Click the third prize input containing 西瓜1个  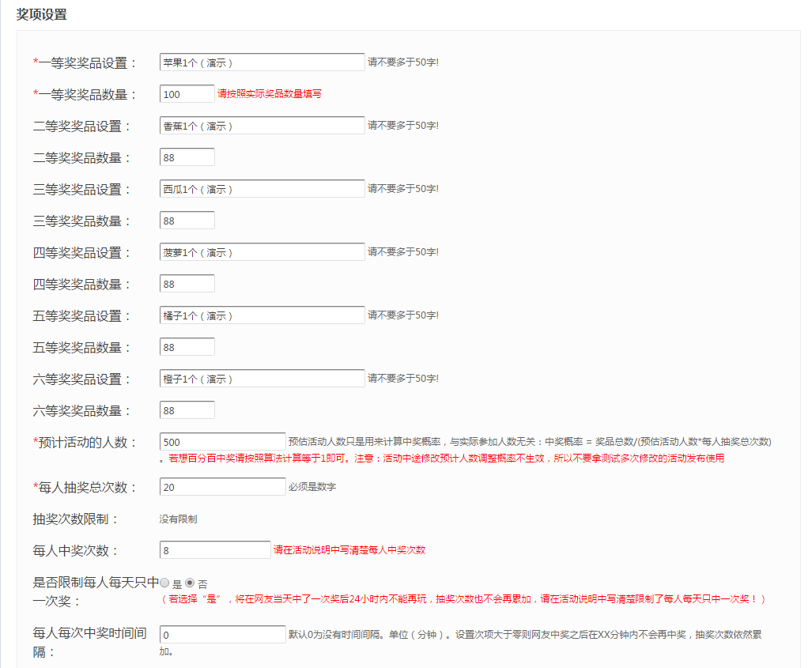pos(261,188)
